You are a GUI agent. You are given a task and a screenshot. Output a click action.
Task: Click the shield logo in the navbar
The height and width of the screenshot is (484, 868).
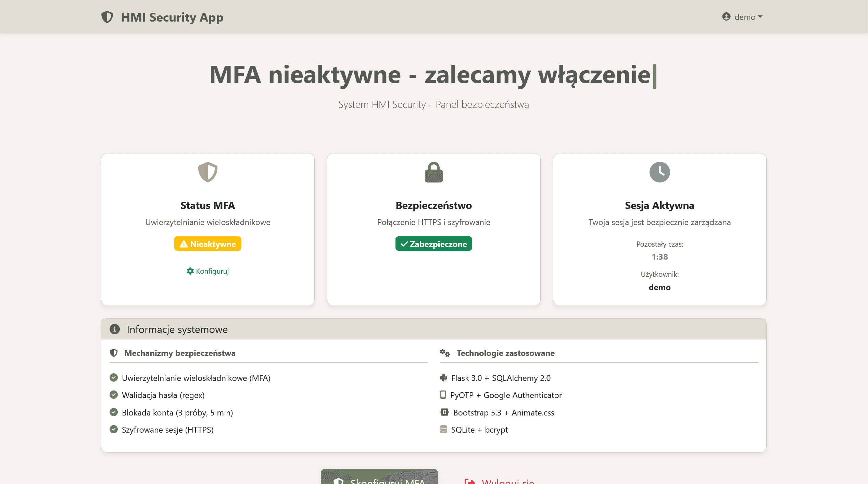click(x=107, y=17)
